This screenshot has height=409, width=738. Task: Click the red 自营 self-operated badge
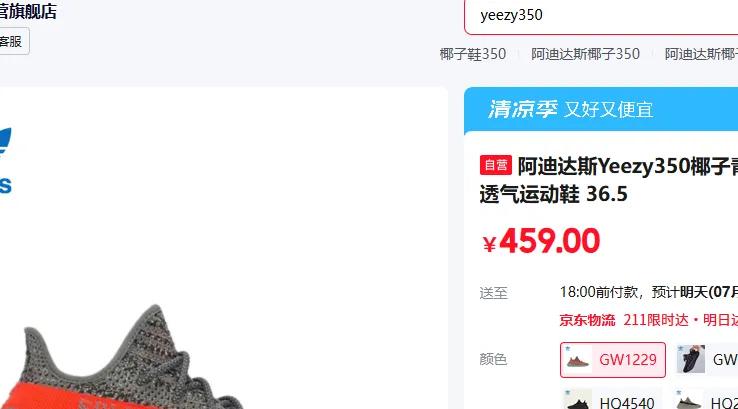pyautogui.click(x=496, y=165)
